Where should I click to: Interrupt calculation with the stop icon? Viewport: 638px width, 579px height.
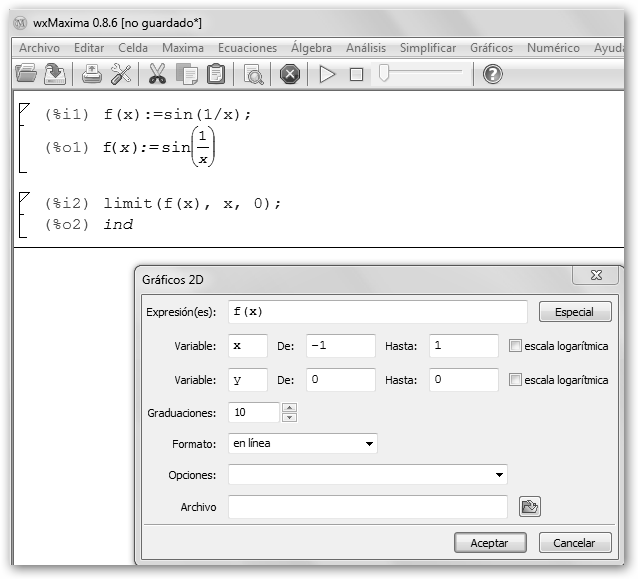click(x=290, y=73)
